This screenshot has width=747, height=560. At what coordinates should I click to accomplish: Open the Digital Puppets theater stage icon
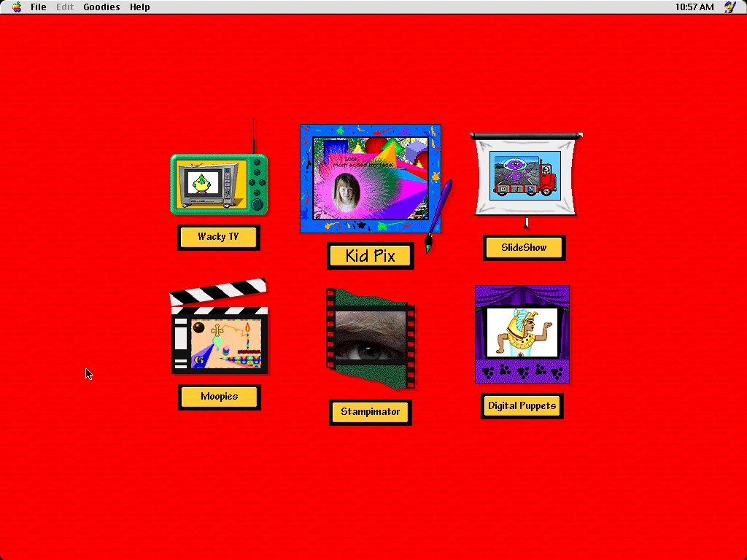522,333
